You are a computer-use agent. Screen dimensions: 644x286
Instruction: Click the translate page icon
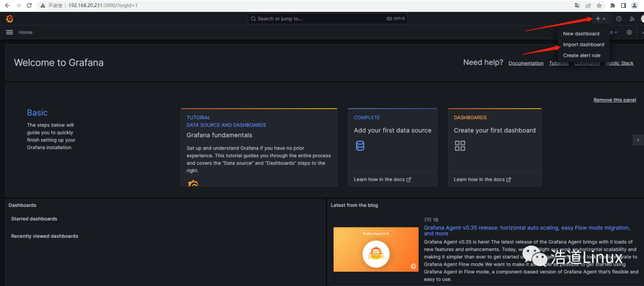coord(577,5)
